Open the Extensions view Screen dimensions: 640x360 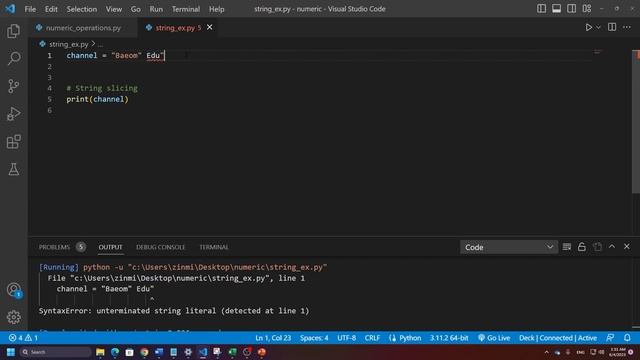(x=13, y=142)
